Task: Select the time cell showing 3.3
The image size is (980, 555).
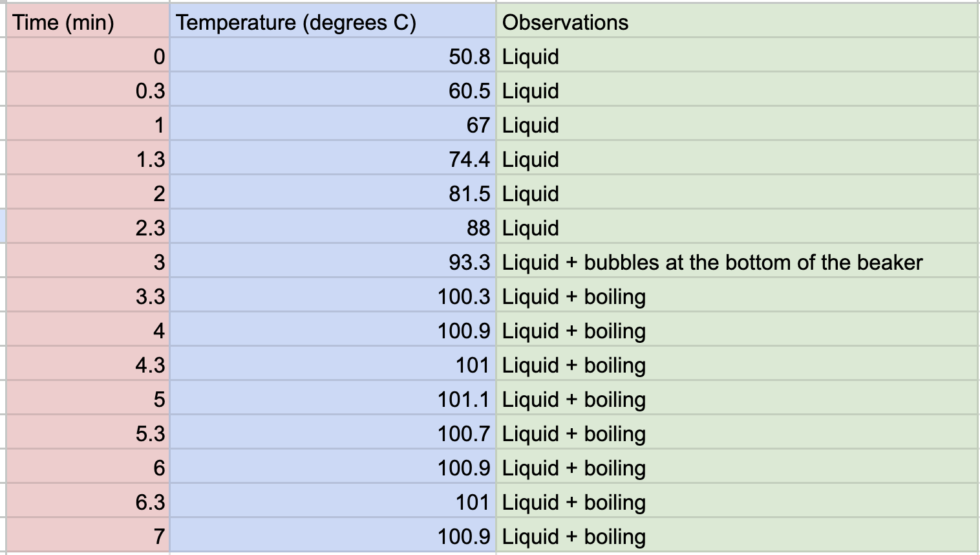Action: [87, 297]
